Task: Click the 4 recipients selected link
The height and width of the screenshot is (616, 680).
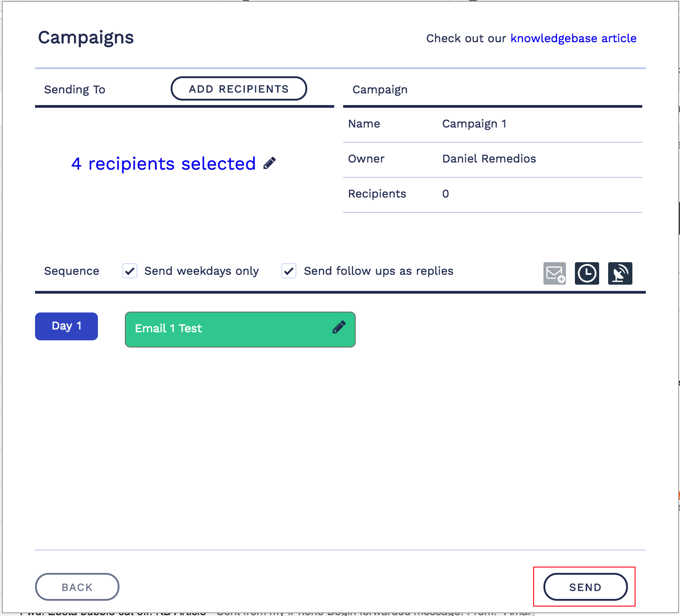Action: click(x=163, y=164)
